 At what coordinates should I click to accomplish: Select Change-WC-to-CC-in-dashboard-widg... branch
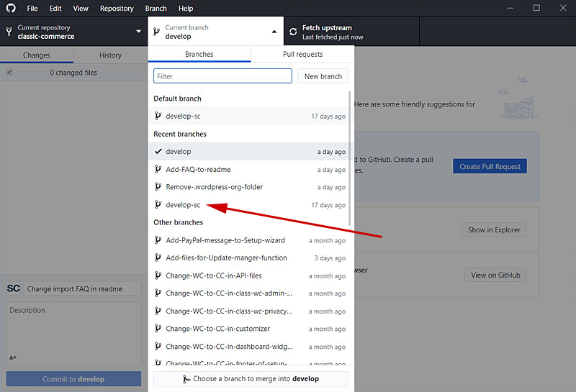(x=250, y=346)
